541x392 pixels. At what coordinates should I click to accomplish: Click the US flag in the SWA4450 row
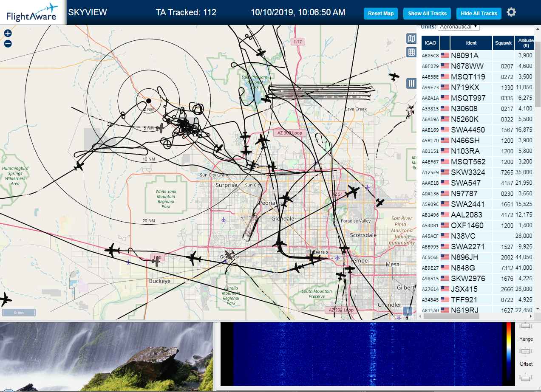coord(445,130)
